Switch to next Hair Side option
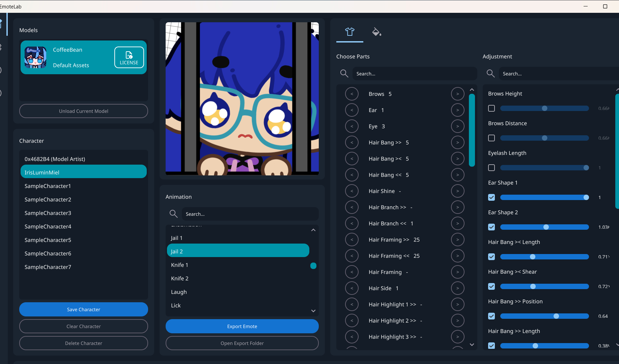The width and height of the screenshot is (619, 364). (x=457, y=288)
